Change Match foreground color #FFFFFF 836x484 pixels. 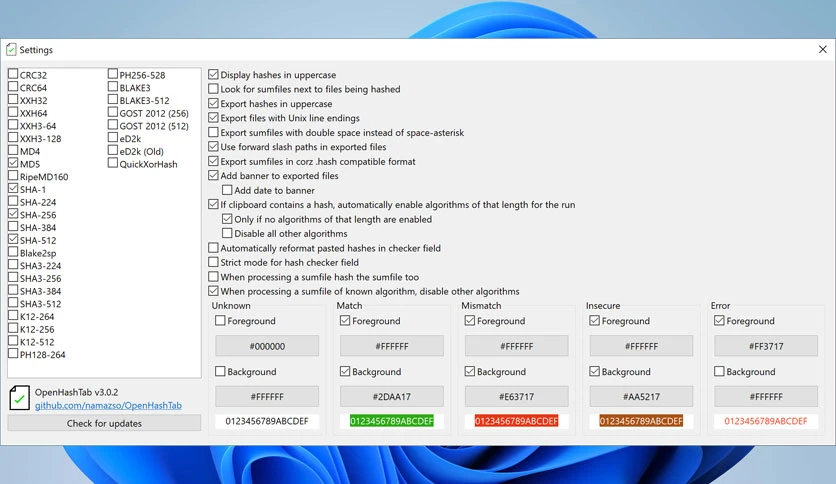(x=392, y=346)
